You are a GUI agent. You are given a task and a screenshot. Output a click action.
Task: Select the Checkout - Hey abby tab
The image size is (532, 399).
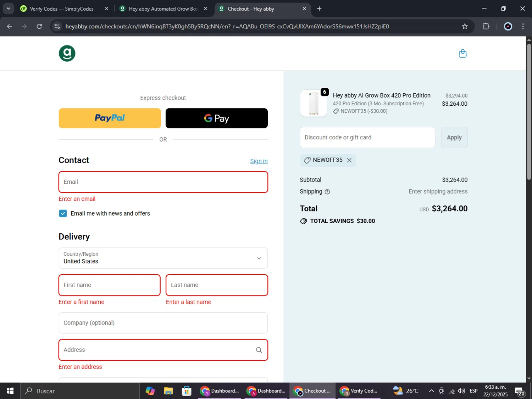click(x=262, y=9)
